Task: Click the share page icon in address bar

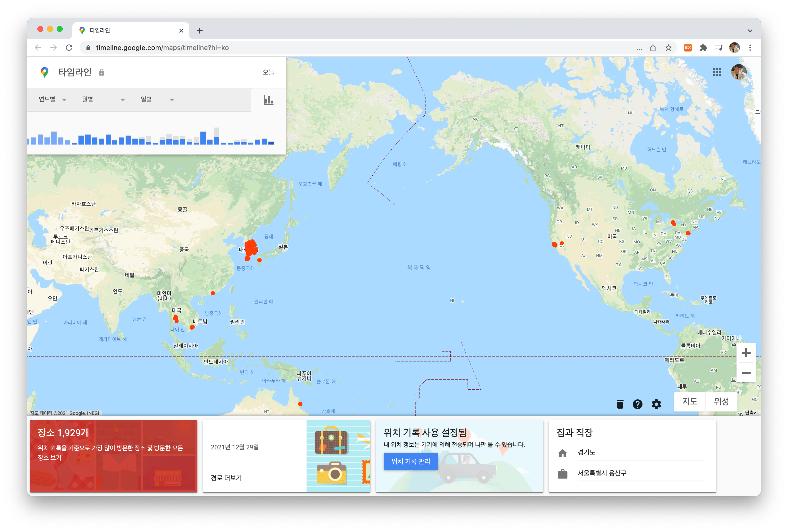Action: (653, 48)
